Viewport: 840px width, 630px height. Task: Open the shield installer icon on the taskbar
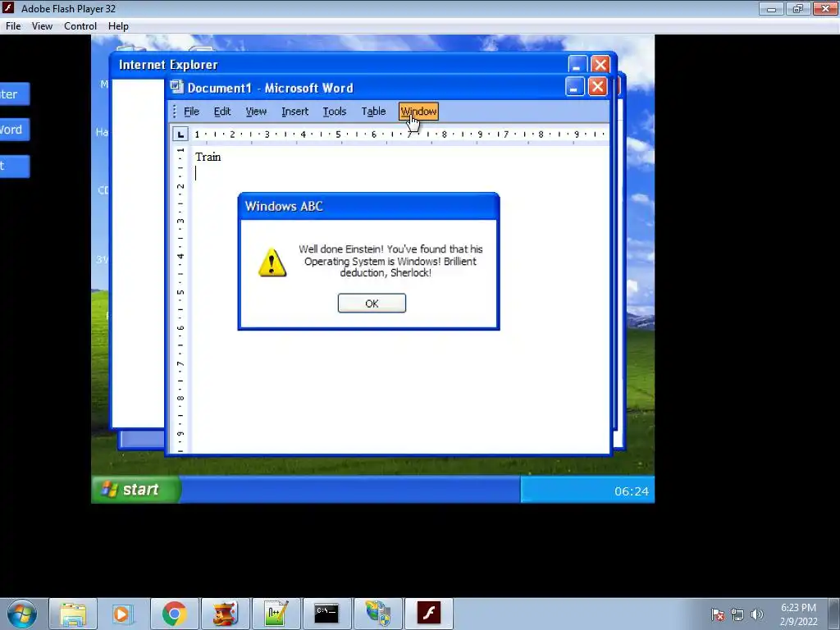[377, 614]
